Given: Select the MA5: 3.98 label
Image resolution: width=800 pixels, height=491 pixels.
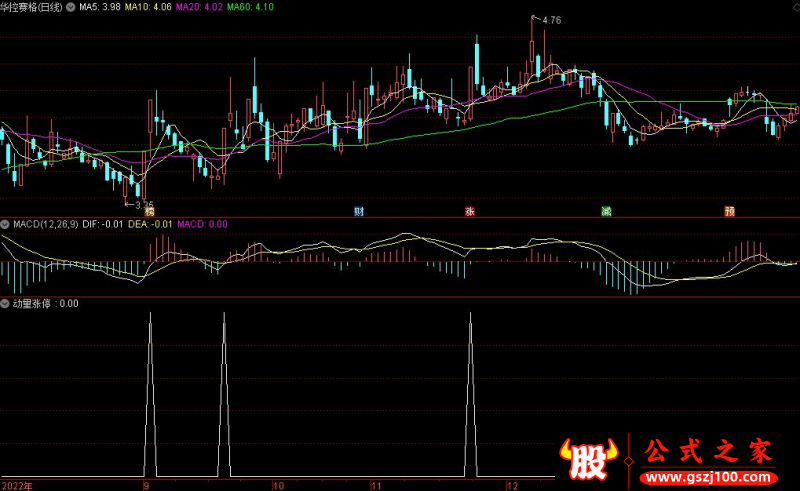Looking at the screenshot, I should point(100,7).
